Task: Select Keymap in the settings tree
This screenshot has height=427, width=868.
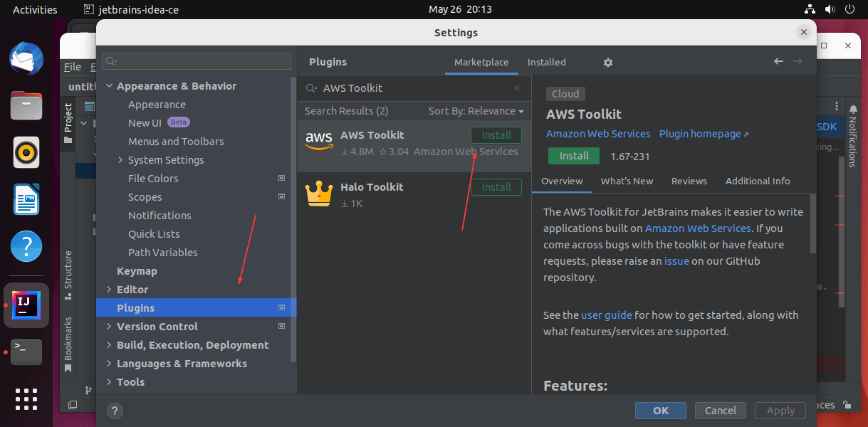Action: click(x=137, y=271)
